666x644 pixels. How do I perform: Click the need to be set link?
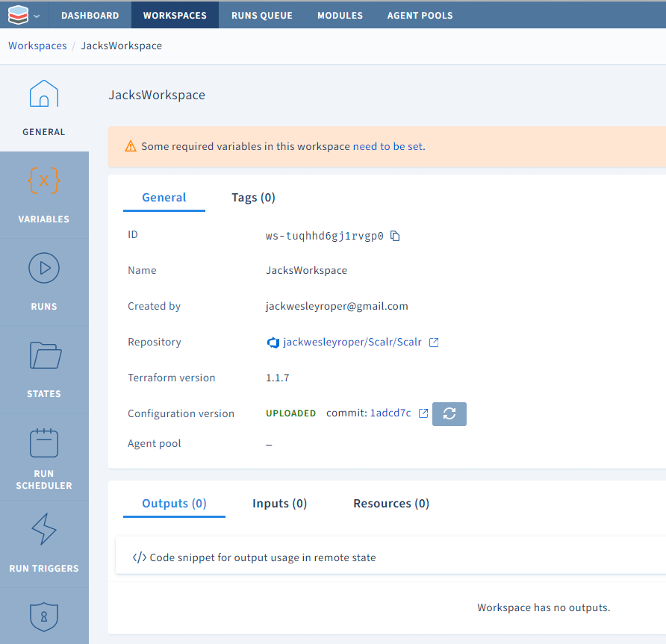pos(388,146)
